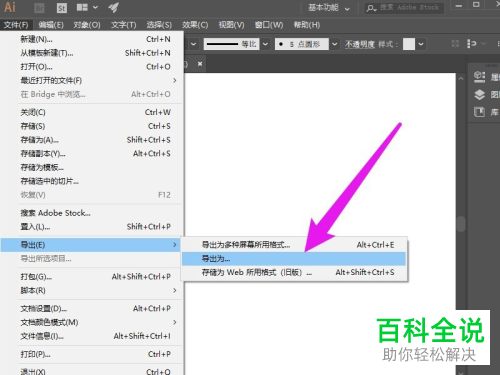Screen dimensions: 500x375
Task: Maximize the Illustrator window
Action: (476, 5)
